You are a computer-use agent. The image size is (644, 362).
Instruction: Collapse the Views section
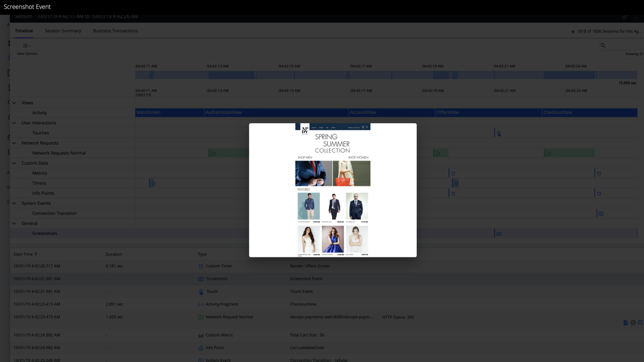point(14,103)
